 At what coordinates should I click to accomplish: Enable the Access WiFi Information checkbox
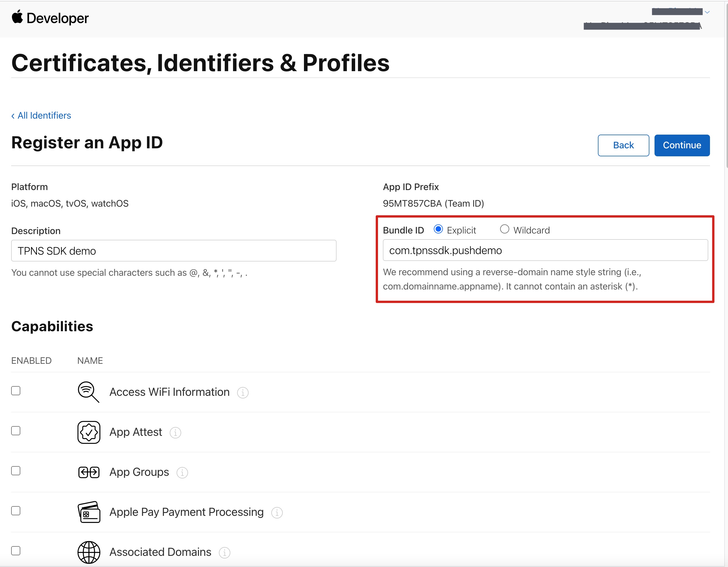16,391
